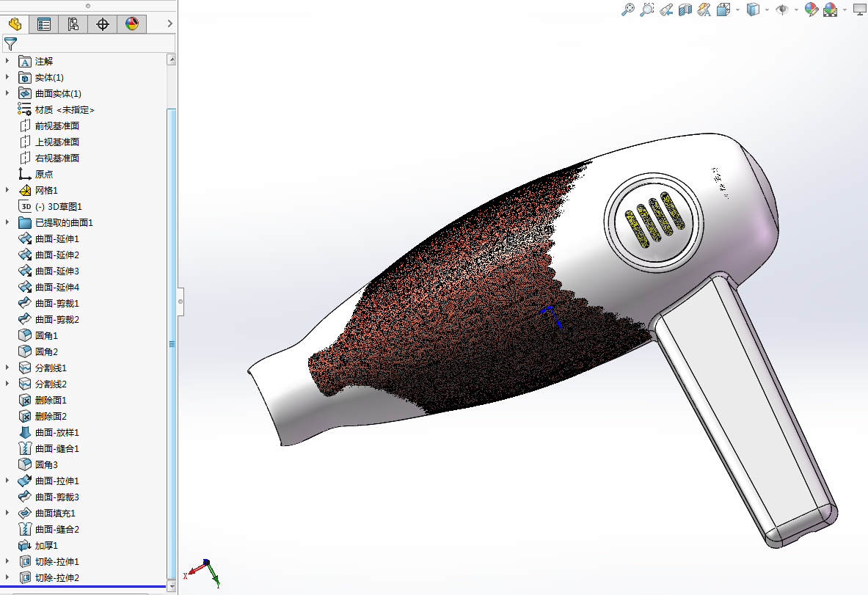Expand the 曲面实体(1) folder
The height and width of the screenshot is (595, 868).
click(x=7, y=93)
